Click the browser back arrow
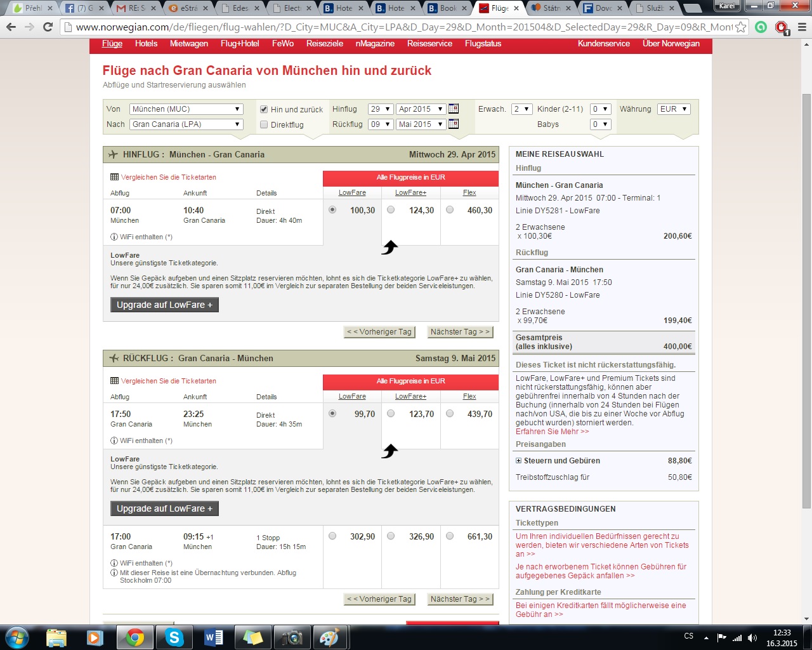Image resolution: width=812 pixels, height=650 pixels. pos(11,27)
